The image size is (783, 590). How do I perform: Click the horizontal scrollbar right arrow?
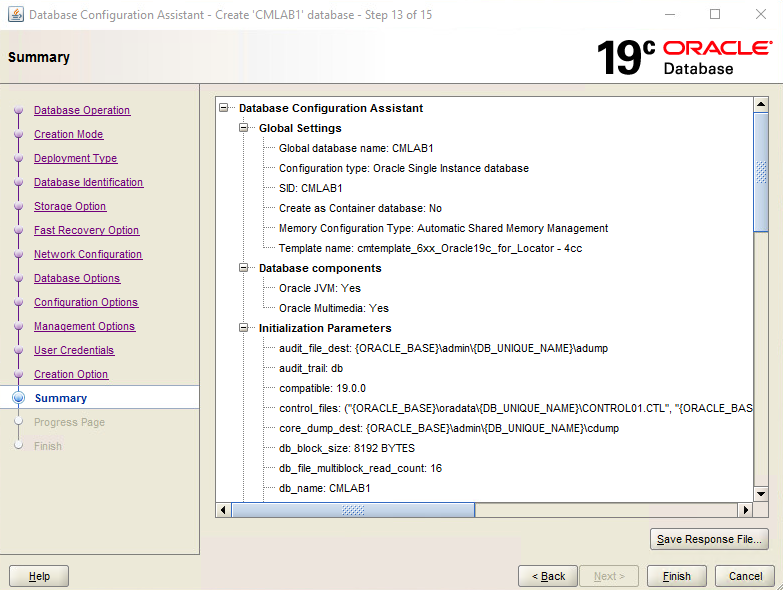(x=746, y=510)
